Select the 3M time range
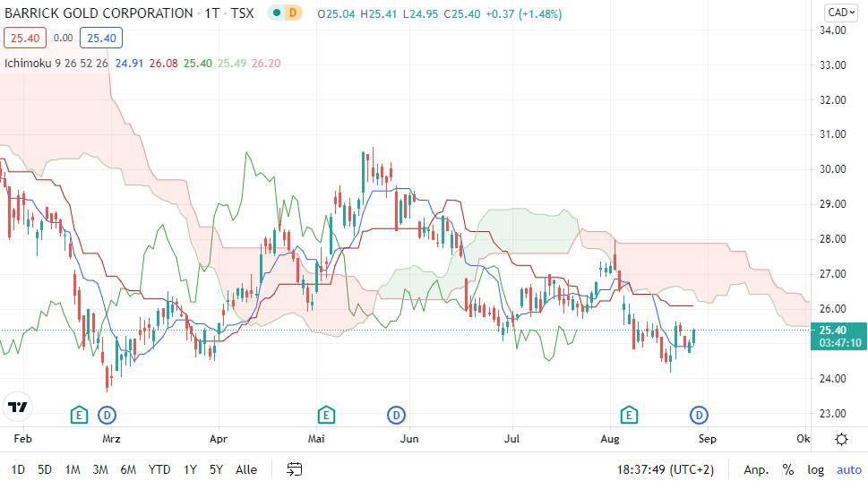This screenshot has width=868, height=481. 100,470
